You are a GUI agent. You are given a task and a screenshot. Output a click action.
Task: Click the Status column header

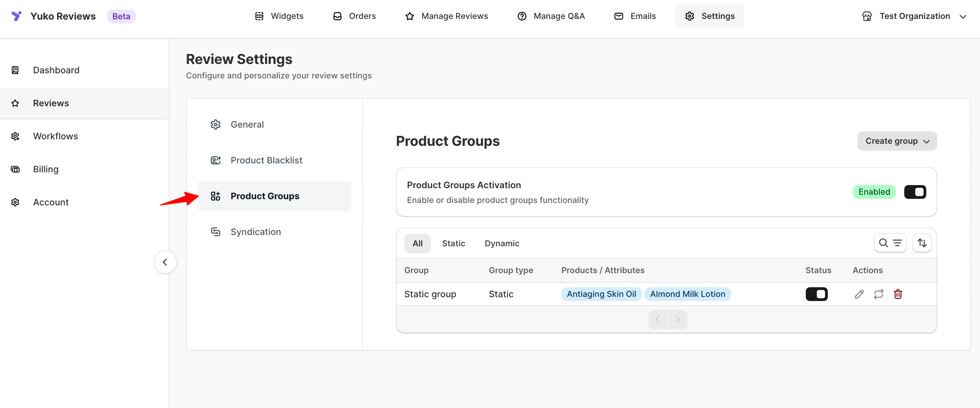pos(818,270)
